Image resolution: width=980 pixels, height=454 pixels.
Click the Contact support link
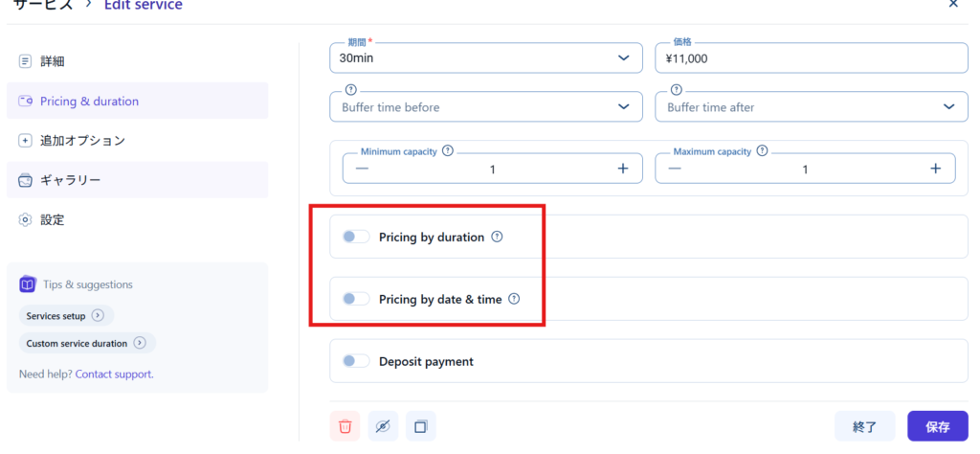tap(114, 374)
